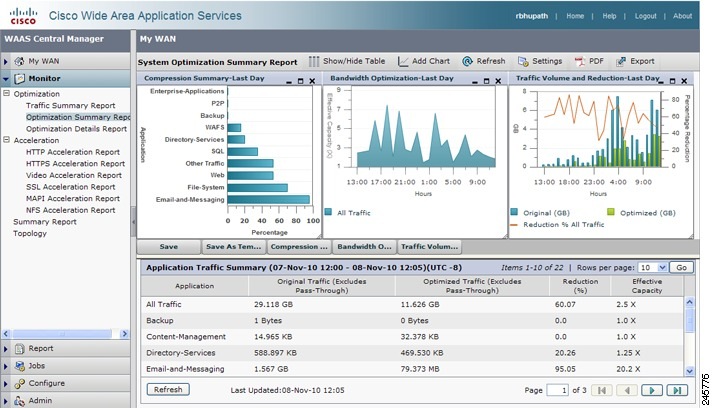Minimize Bandwidth Optimization chart

click(475, 81)
